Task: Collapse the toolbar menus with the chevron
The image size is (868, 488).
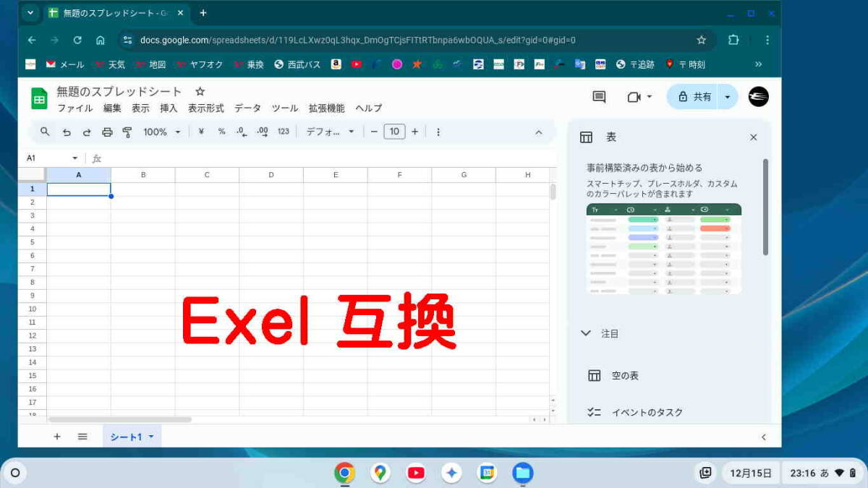Action: (x=538, y=132)
